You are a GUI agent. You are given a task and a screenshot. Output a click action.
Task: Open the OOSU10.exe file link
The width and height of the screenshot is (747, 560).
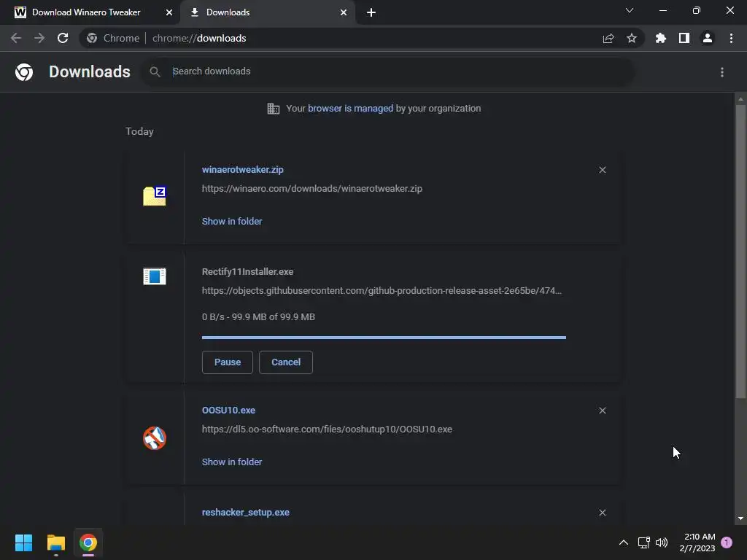click(x=228, y=410)
